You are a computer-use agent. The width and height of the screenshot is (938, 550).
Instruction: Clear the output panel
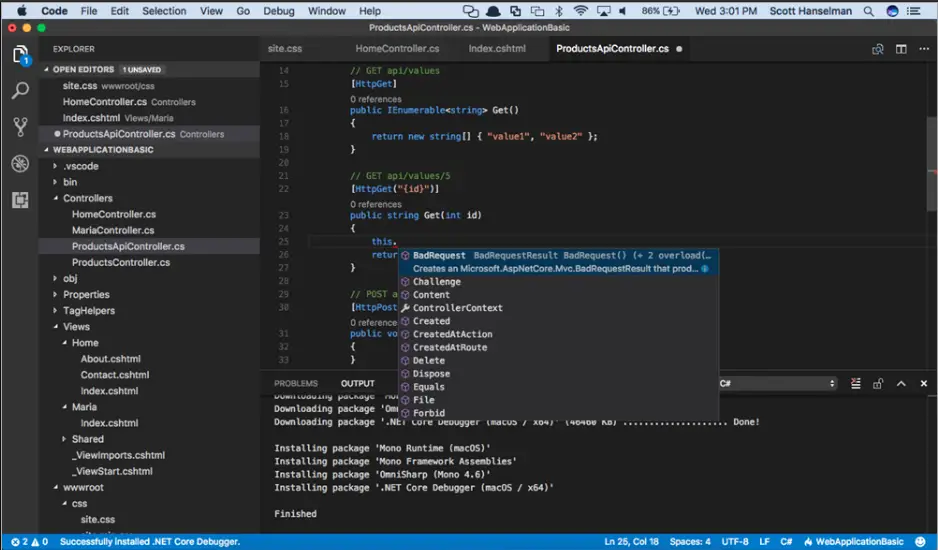click(856, 384)
